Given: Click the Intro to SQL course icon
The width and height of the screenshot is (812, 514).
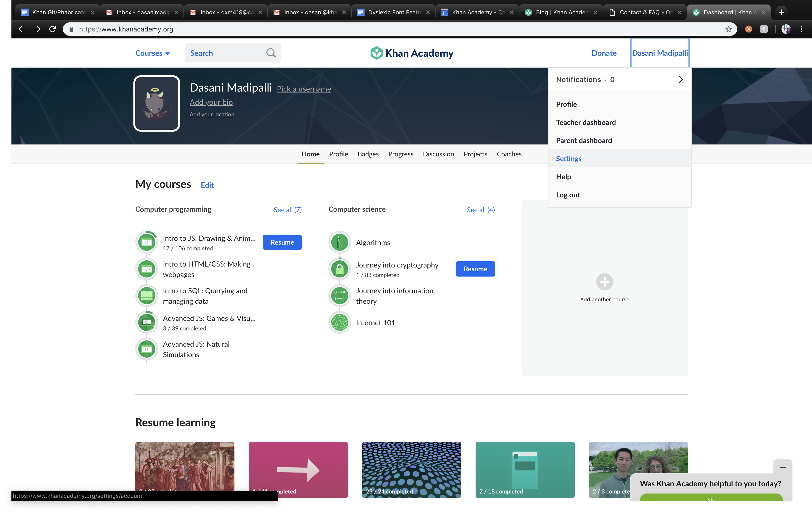Looking at the screenshot, I should 147,296.
